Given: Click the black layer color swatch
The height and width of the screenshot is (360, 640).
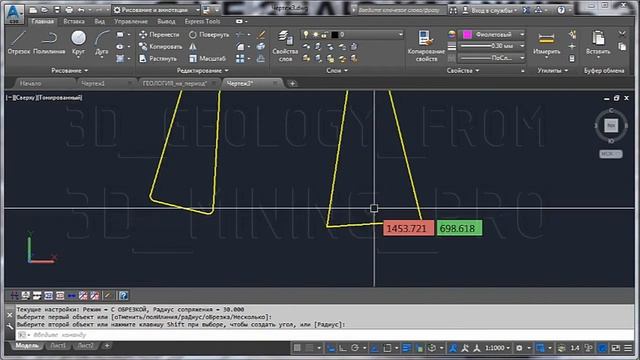Looking at the screenshot, I should point(335,35).
